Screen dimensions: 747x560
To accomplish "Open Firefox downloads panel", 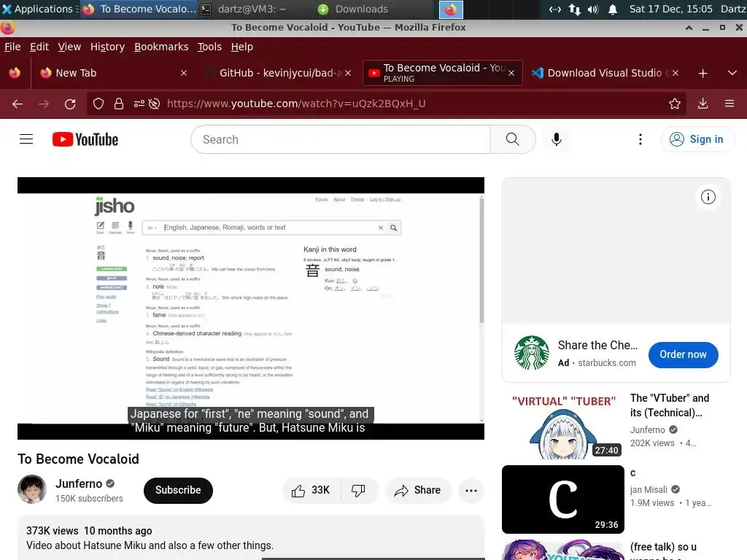I will 703,104.
